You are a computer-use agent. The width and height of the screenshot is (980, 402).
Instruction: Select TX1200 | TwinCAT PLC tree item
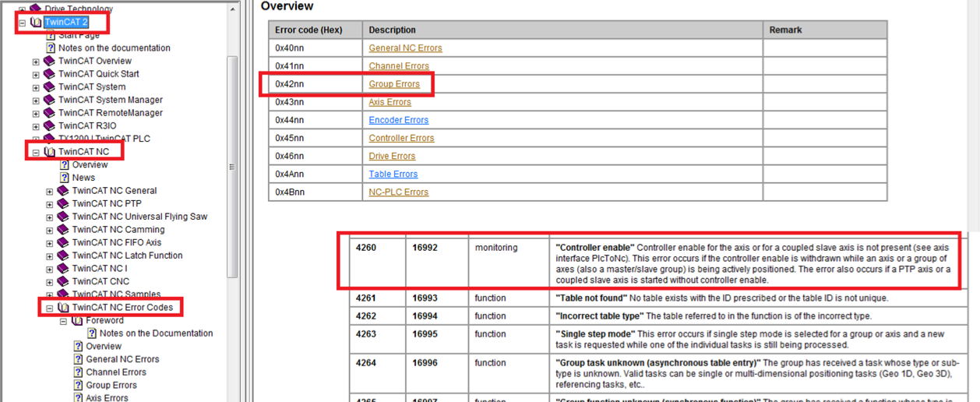104,139
